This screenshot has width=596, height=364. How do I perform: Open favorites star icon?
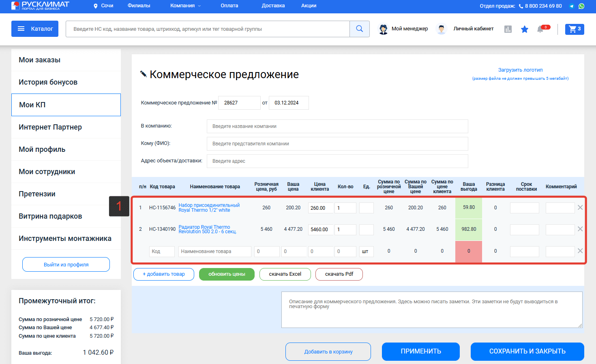tap(525, 29)
